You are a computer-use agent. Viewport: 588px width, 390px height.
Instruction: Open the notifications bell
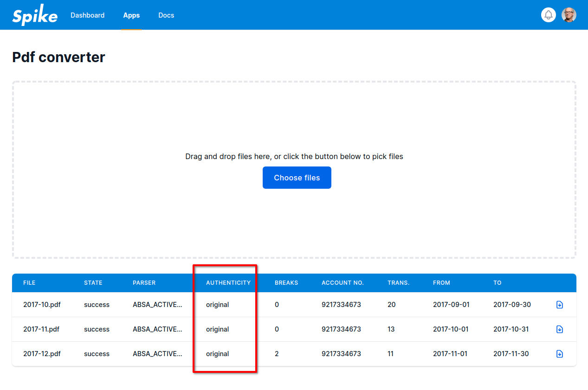549,15
